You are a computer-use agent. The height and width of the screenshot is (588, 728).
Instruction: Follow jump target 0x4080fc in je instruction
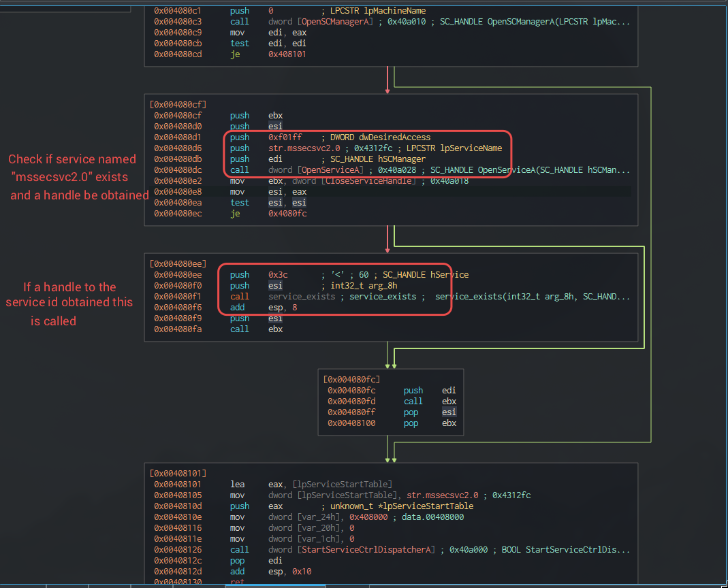coord(287,214)
